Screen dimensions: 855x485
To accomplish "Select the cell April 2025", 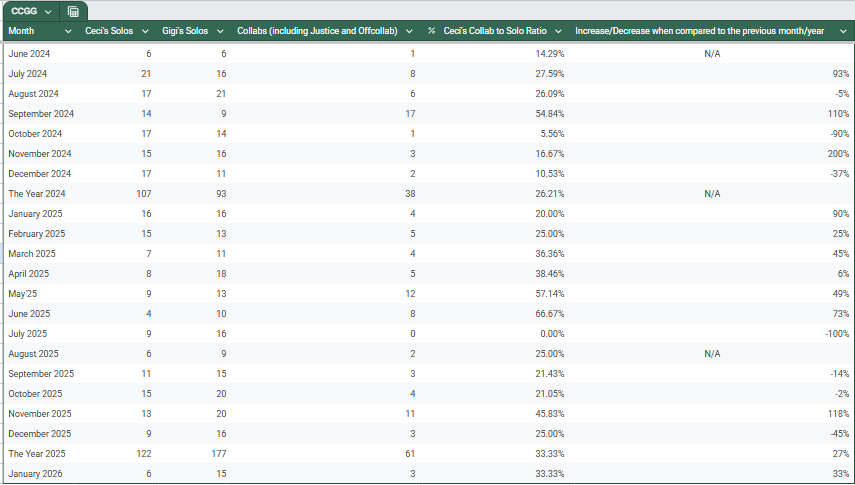I will [28, 274].
